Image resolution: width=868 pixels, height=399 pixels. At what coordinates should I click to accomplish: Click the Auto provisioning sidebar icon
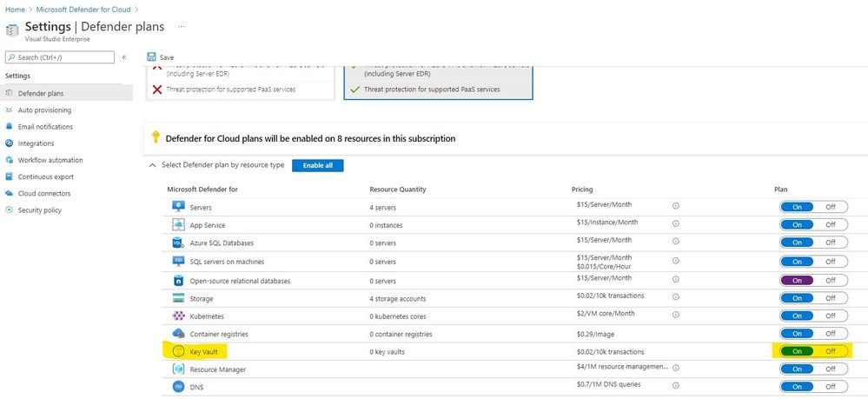pyautogui.click(x=9, y=110)
